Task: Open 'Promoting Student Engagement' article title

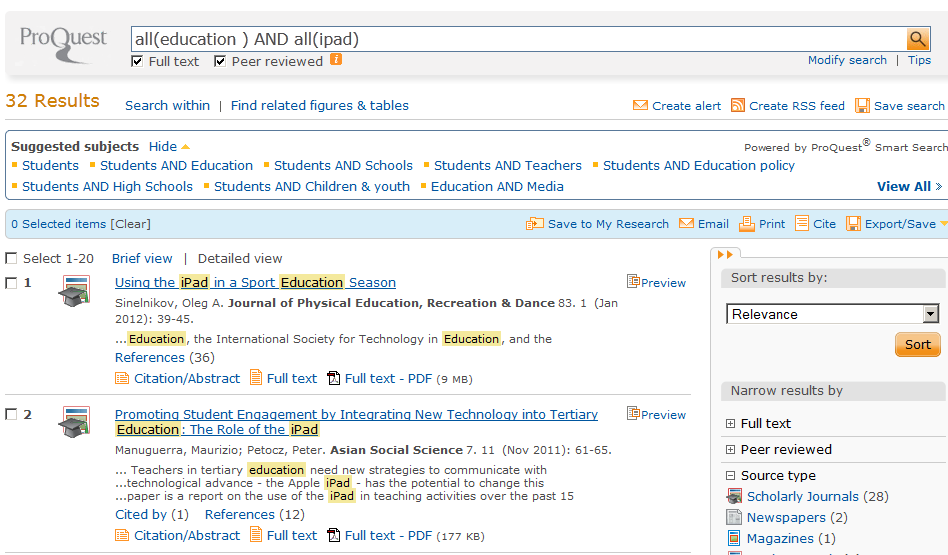Action: pyautogui.click(x=356, y=422)
